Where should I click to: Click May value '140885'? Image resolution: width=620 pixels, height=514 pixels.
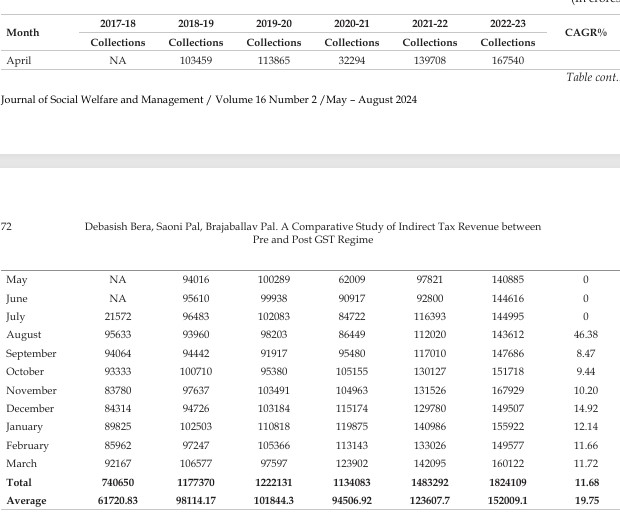pos(508,280)
